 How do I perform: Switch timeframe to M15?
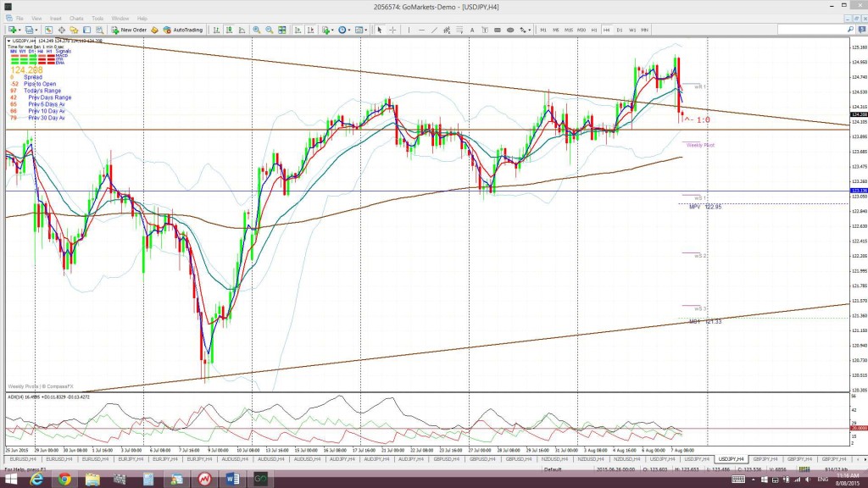(x=569, y=30)
